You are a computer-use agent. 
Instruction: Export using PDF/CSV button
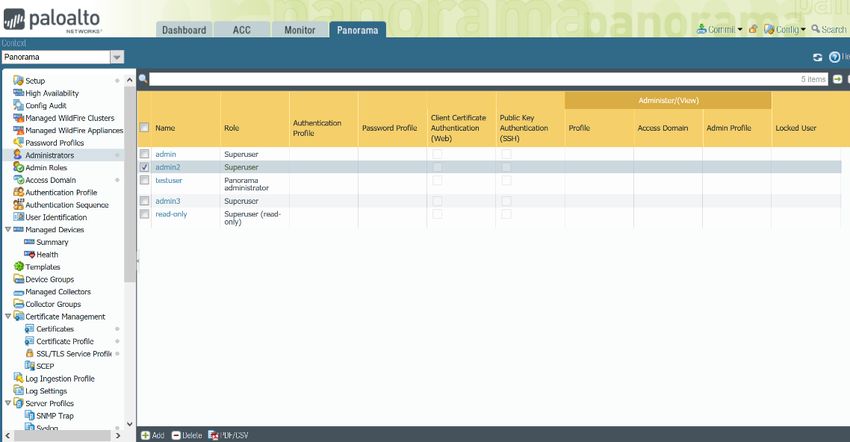click(228, 435)
